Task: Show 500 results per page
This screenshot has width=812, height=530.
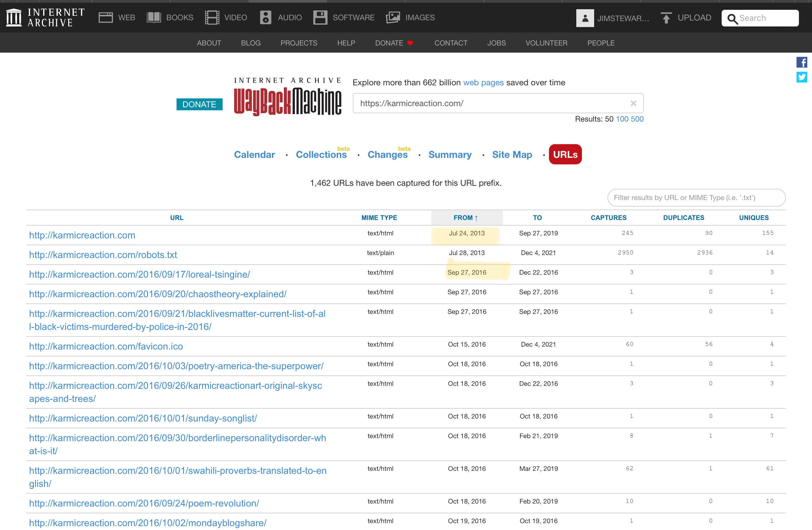Action: coord(637,119)
